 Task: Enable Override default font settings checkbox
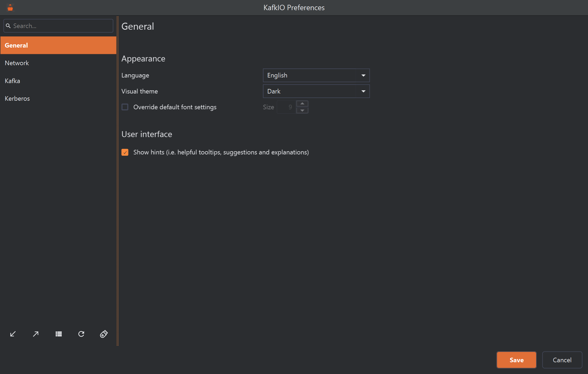pyautogui.click(x=125, y=107)
